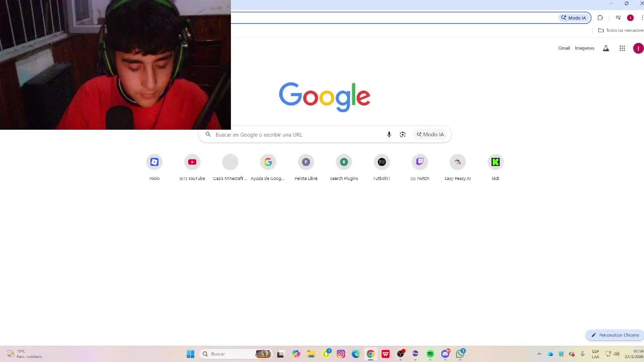Open the Inicio shortcut tile
Viewport: 644px width, 362px height.
[x=154, y=167]
